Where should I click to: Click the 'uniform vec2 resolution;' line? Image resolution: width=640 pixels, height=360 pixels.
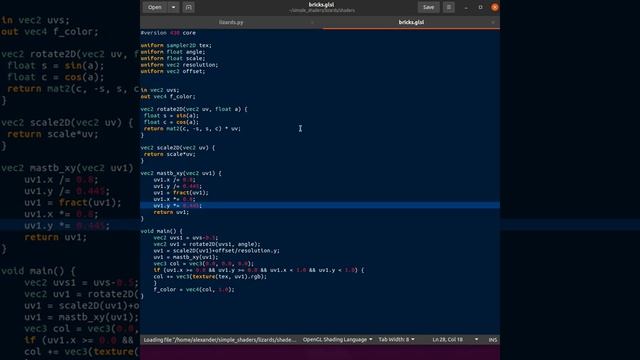click(x=179, y=65)
